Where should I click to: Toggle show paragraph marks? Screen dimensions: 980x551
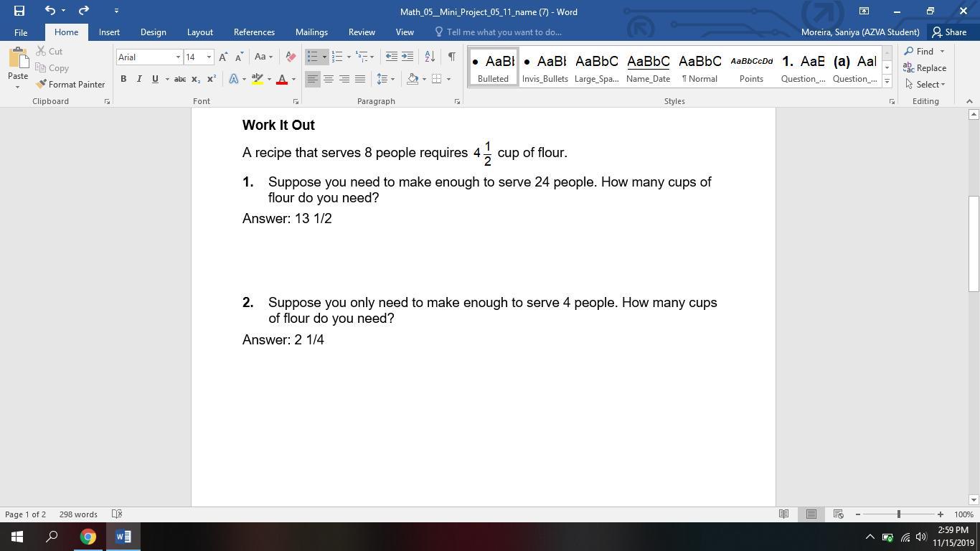tap(451, 57)
